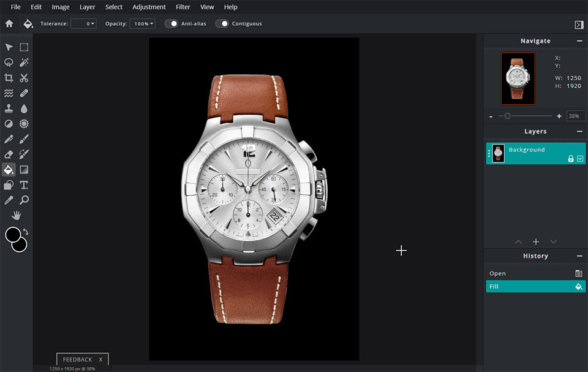Image resolution: width=588 pixels, height=372 pixels.
Task: Turn off the Contiguous toggle
Action: pos(222,23)
